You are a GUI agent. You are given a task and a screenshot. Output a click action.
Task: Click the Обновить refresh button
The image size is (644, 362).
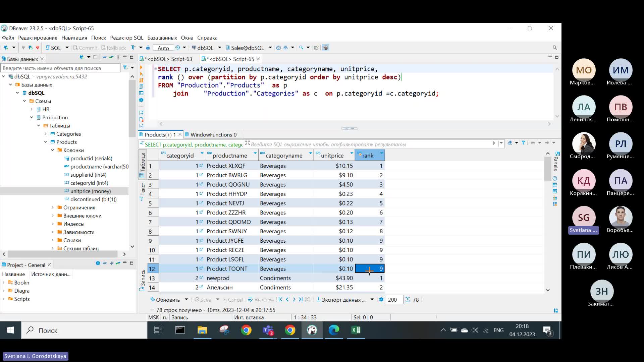pos(165,300)
